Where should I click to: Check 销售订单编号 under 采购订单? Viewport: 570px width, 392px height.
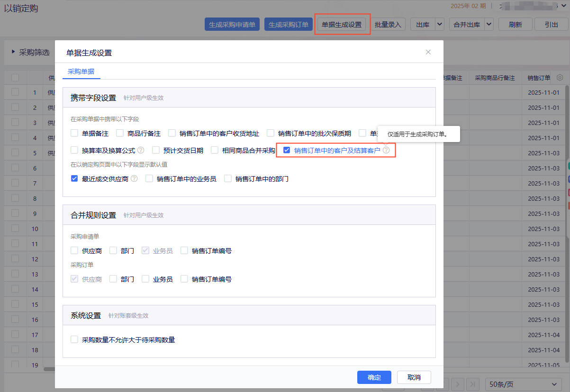pyautogui.click(x=184, y=279)
